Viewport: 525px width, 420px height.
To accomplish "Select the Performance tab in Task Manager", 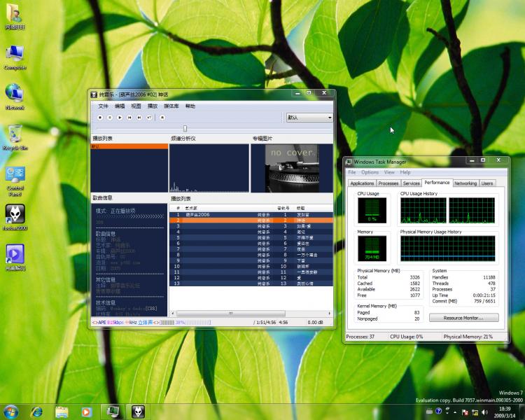I will 437,183.
